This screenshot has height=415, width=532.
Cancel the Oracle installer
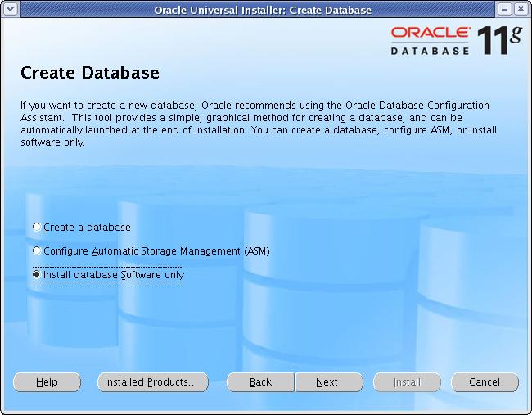(x=485, y=382)
